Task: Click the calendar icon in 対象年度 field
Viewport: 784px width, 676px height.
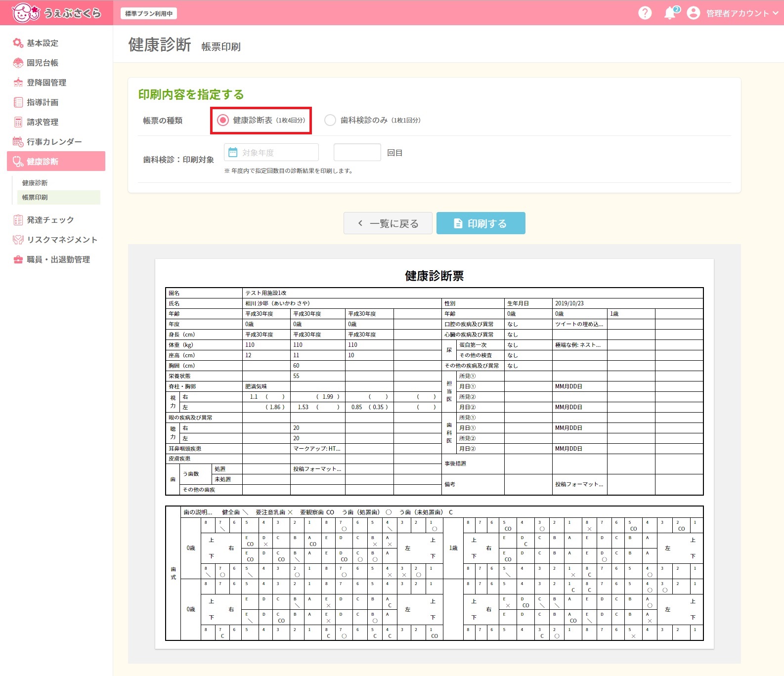Action: 233,152
